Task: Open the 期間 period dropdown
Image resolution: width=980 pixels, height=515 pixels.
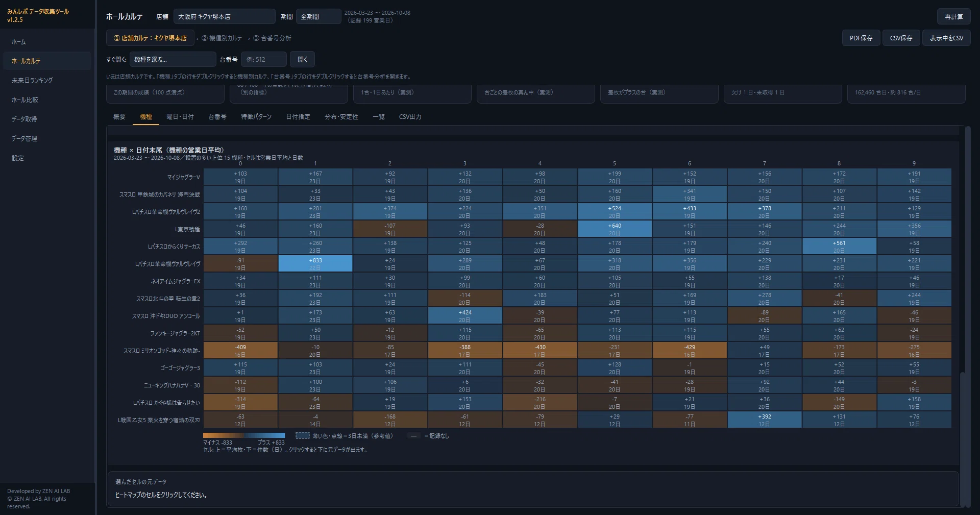Action: click(x=318, y=16)
